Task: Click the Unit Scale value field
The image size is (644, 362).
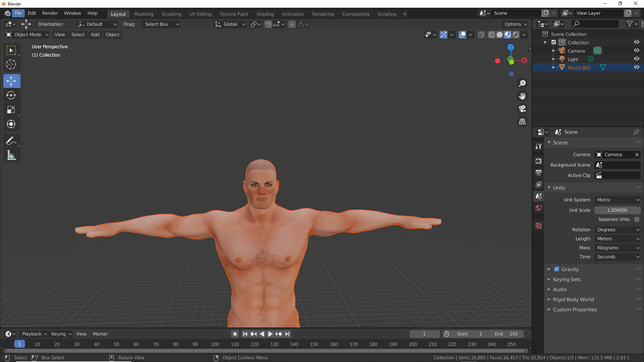Action: point(617,210)
